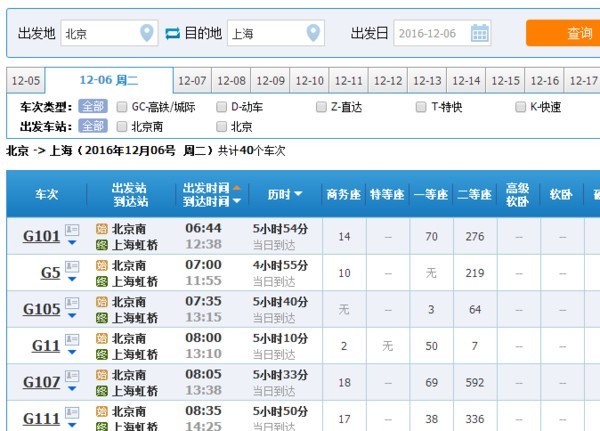Expand G101 stop details blue triangle
This screenshot has height=431, width=600.
coord(72,243)
